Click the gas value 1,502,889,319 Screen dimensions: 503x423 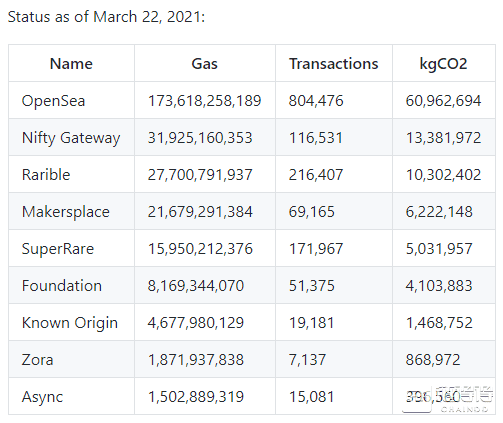point(196,397)
